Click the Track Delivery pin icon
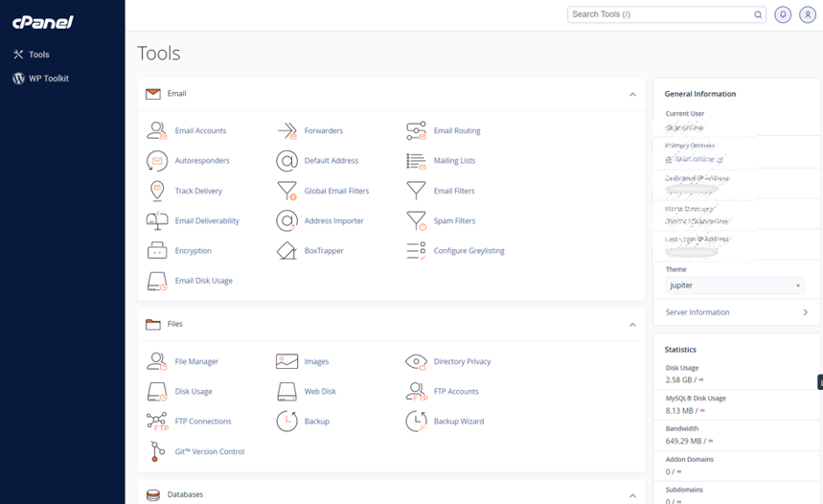The width and height of the screenshot is (823, 504). click(x=156, y=191)
